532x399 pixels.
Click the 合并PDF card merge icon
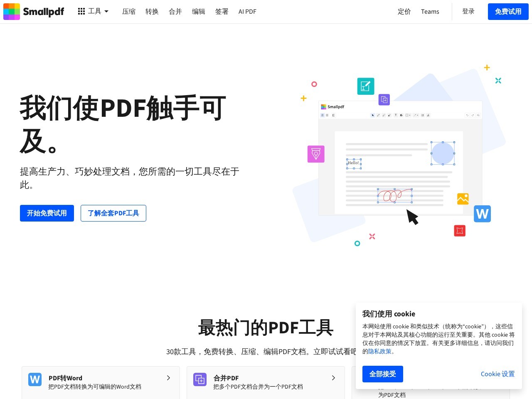click(200, 379)
